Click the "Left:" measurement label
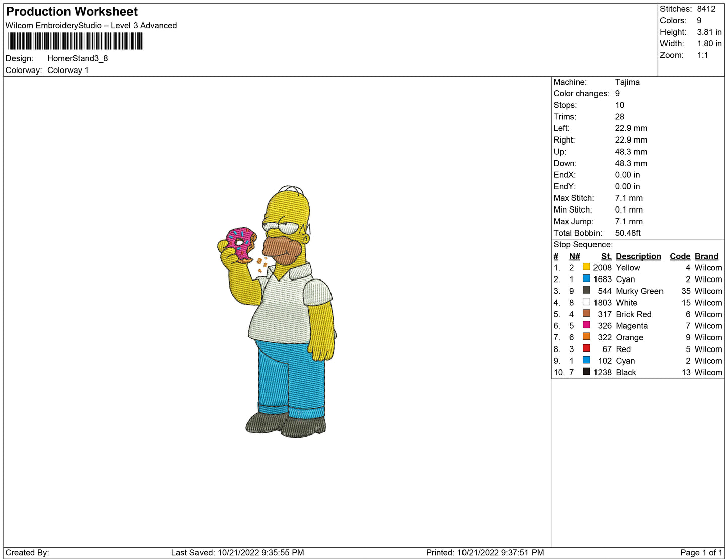The width and height of the screenshot is (728, 560). [562, 128]
